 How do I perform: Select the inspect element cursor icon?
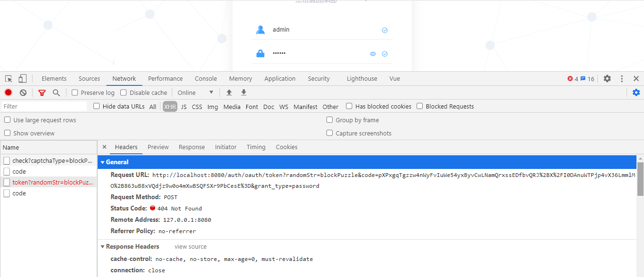8,78
